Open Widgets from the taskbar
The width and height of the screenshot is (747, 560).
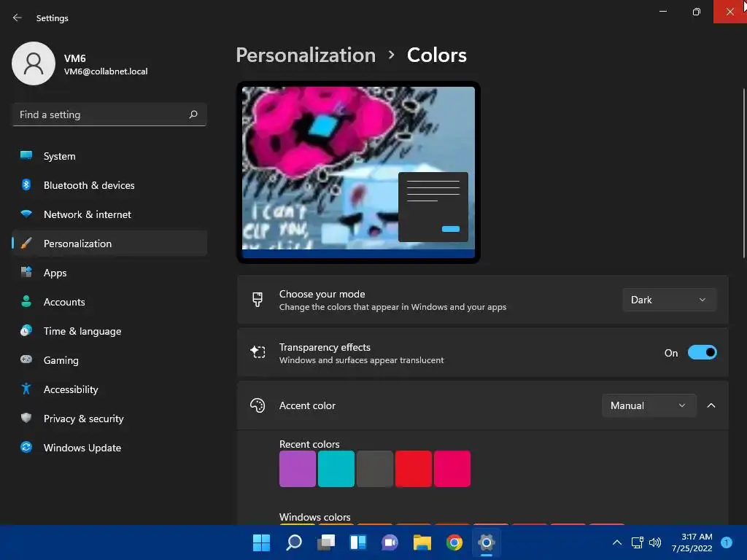[357, 542]
